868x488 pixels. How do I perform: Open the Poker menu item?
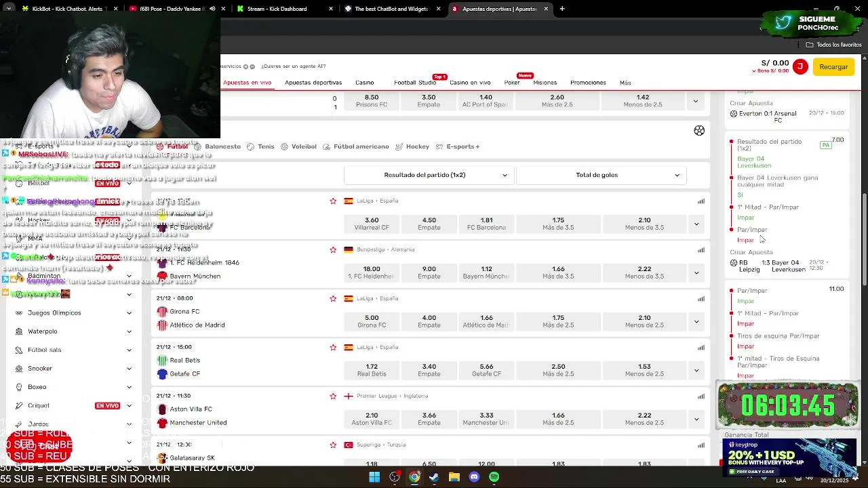tap(512, 83)
